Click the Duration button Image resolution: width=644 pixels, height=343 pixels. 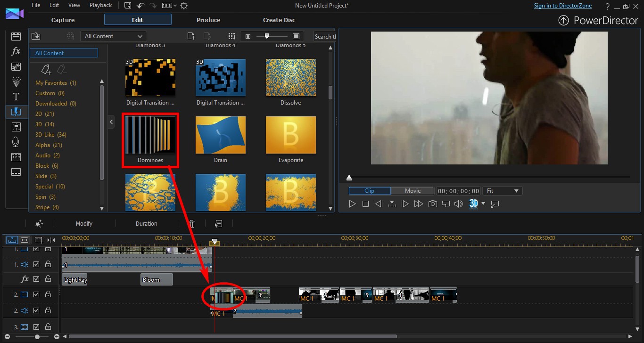click(x=147, y=224)
